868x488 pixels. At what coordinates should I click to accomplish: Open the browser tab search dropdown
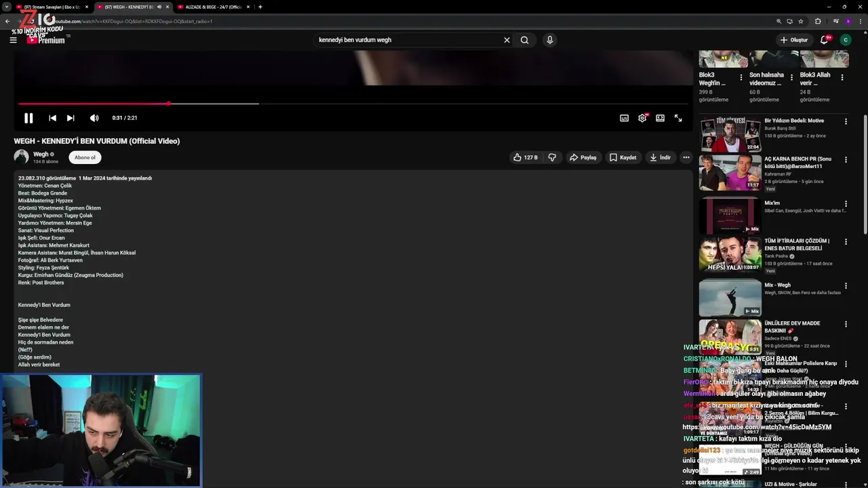click(x=6, y=7)
